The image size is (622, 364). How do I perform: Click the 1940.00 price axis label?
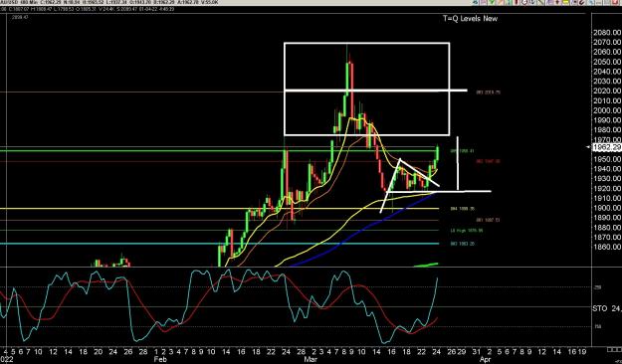[607, 169]
